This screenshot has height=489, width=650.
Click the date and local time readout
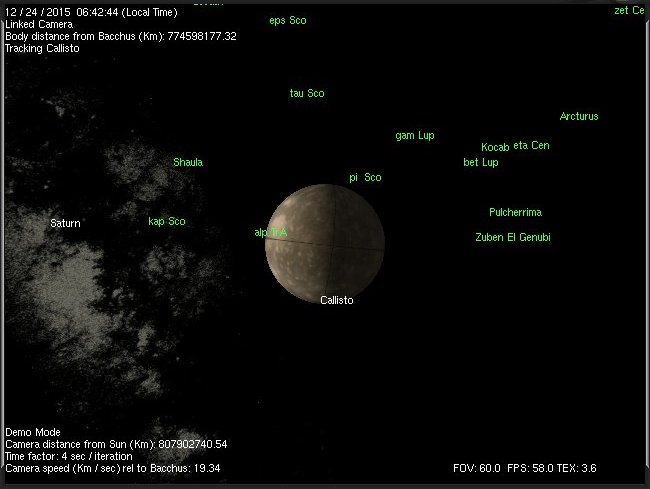click(x=91, y=12)
